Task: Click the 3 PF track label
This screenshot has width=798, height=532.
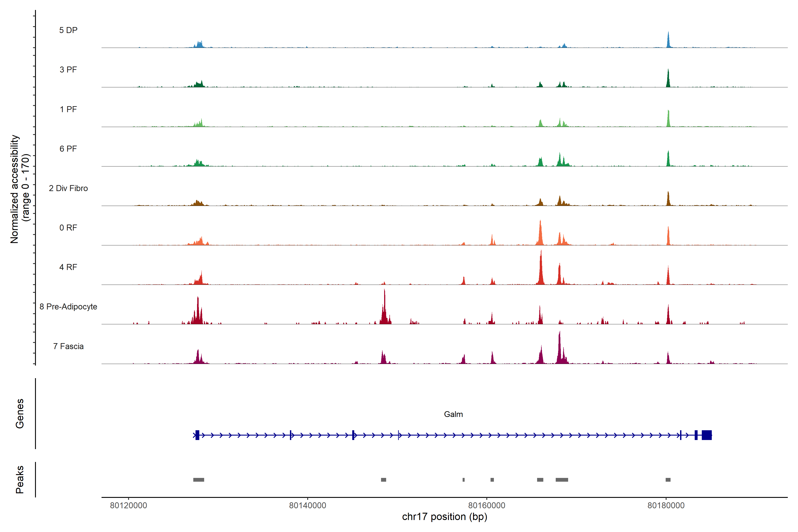Action: point(68,70)
